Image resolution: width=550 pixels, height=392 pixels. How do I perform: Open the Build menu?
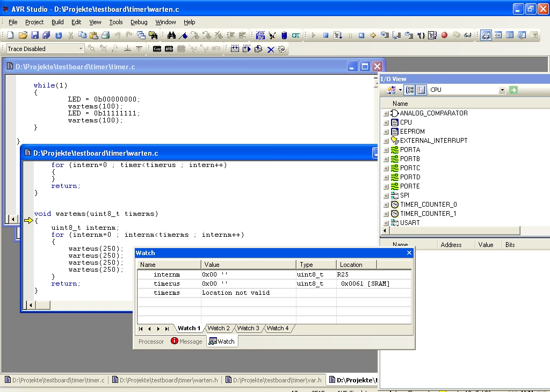[57, 22]
